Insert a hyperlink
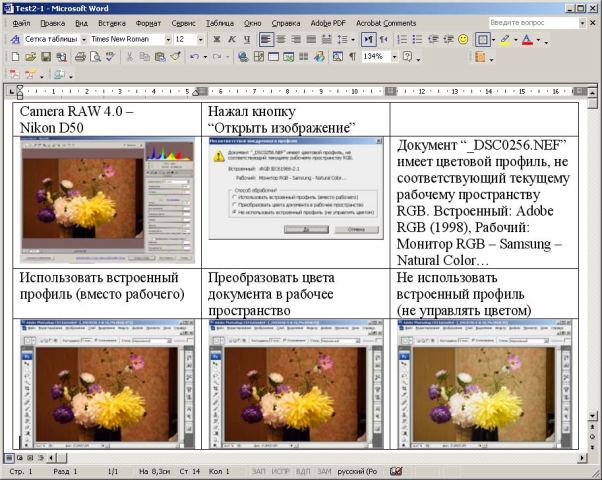602x480 pixels. (x=243, y=57)
